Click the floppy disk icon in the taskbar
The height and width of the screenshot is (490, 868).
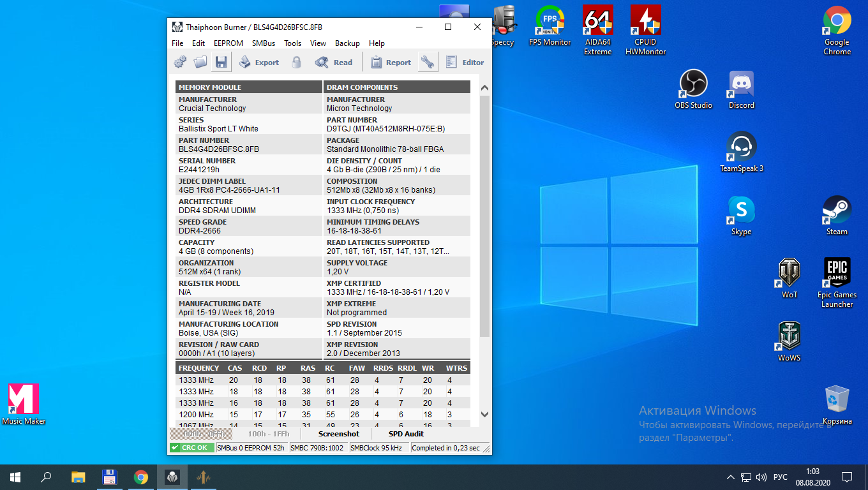pos(109,477)
